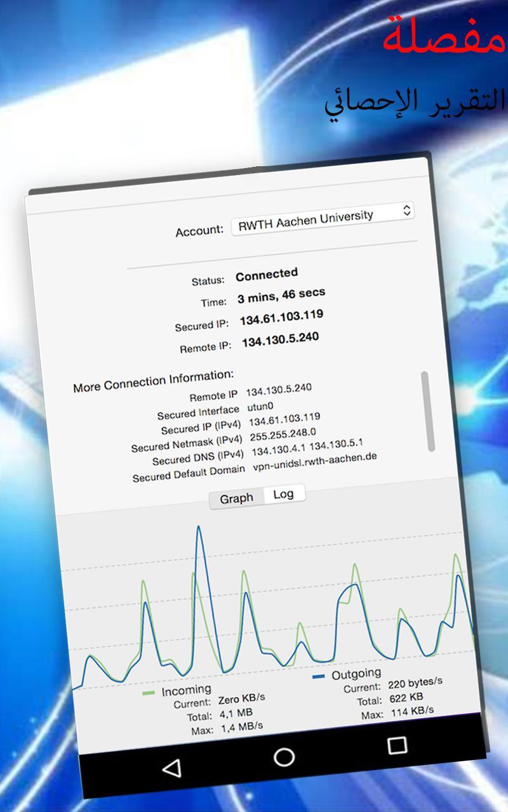
Task: Select Incoming Total value 4,1 MB
Action: (236, 714)
